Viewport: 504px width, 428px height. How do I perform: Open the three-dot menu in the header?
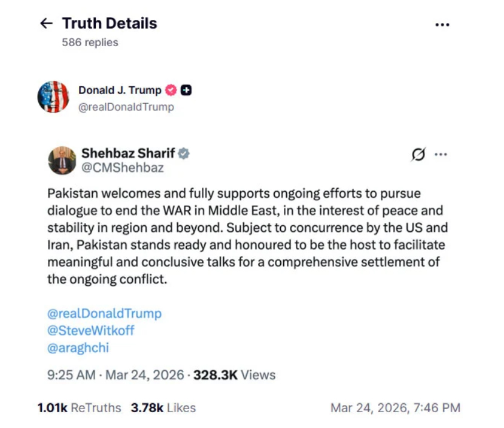coord(443,25)
